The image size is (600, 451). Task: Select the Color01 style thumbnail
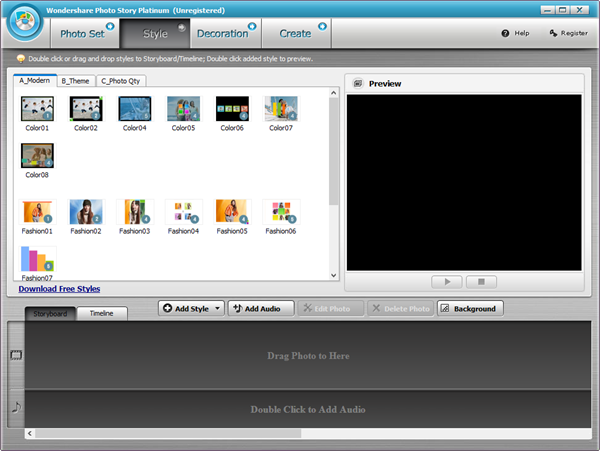tap(38, 108)
